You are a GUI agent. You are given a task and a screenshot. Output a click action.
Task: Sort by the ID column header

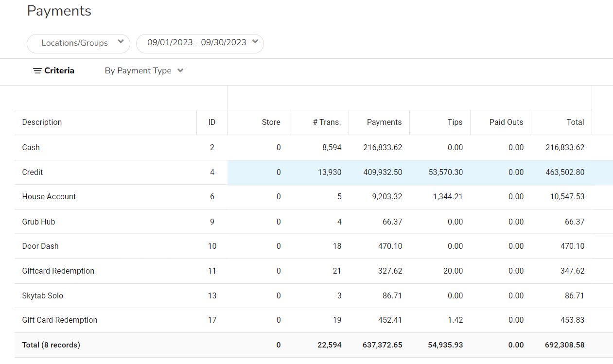pyautogui.click(x=211, y=122)
